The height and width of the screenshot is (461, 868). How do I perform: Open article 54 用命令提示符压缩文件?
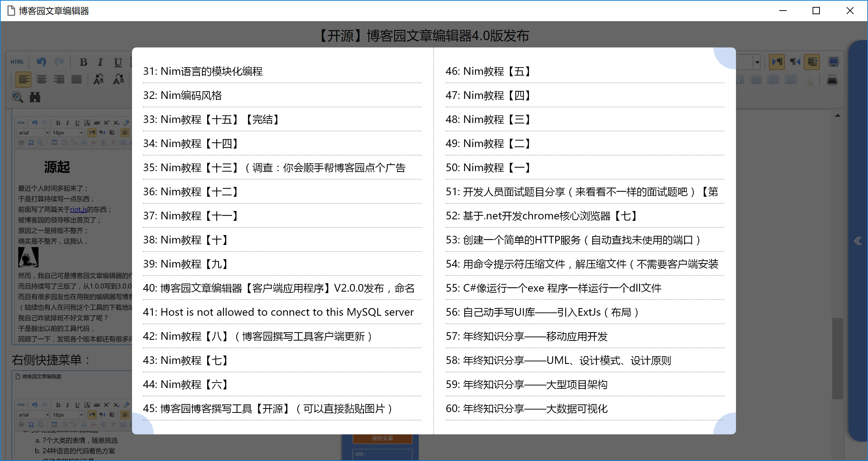pyautogui.click(x=585, y=264)
